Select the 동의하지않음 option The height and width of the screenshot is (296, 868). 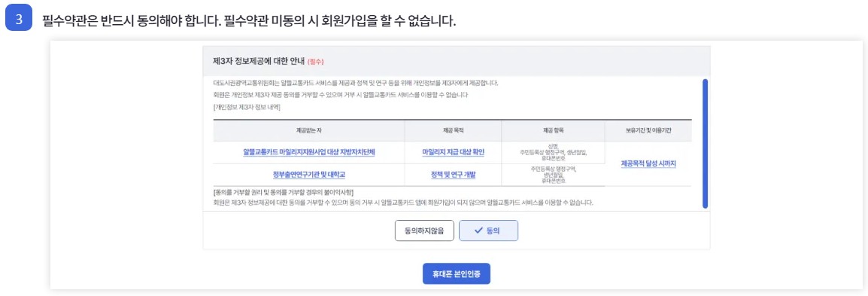point(424,230)
